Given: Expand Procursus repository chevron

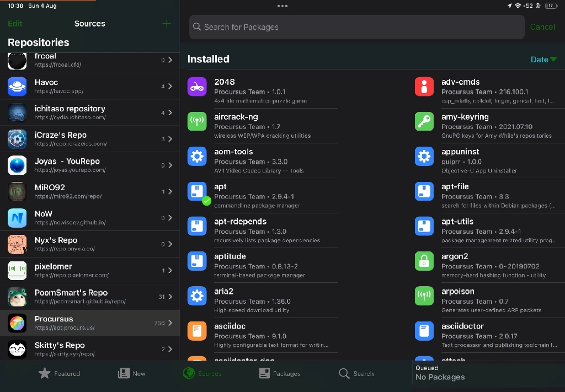Looking at the screenshot, I should [x=170, y=323].
